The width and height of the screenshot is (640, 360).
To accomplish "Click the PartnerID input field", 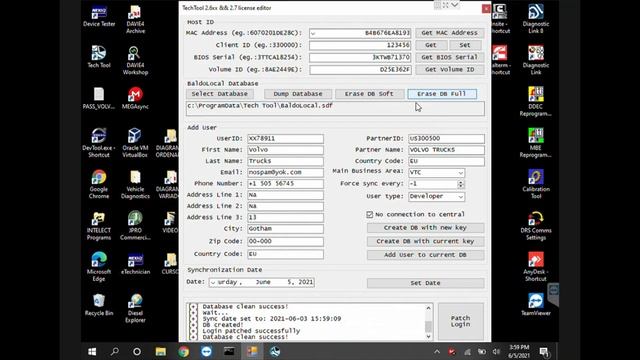I will (446, 139).
